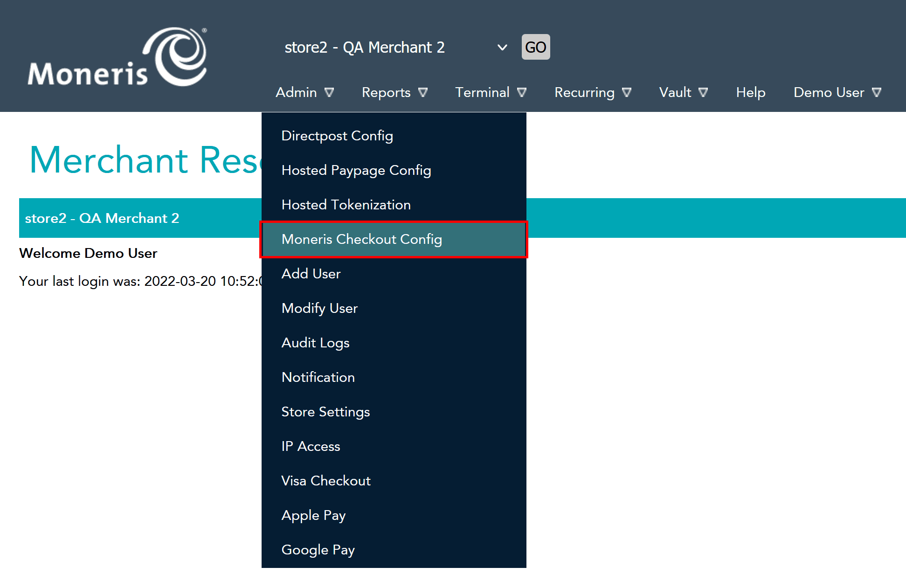The width and height of the screenshot is (906, 588).
Task: Select Apple Pay configuration
Action: [313, 515]
